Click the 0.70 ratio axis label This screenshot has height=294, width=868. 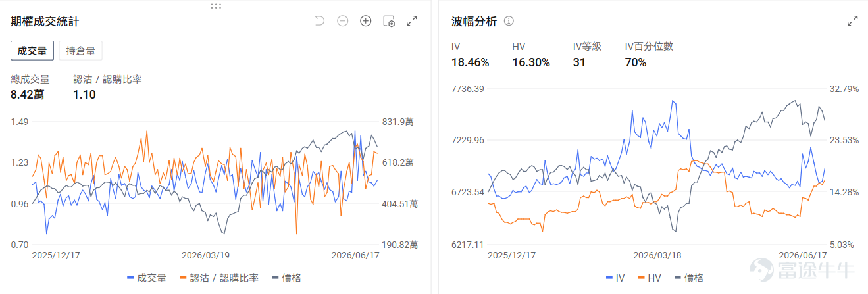(x=20, y=245)
